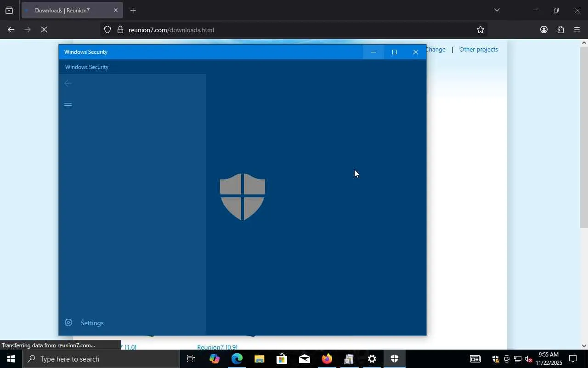Launch Copilot from the taskbar
This screenshot has height=368, width=588.
coord(214,359)
